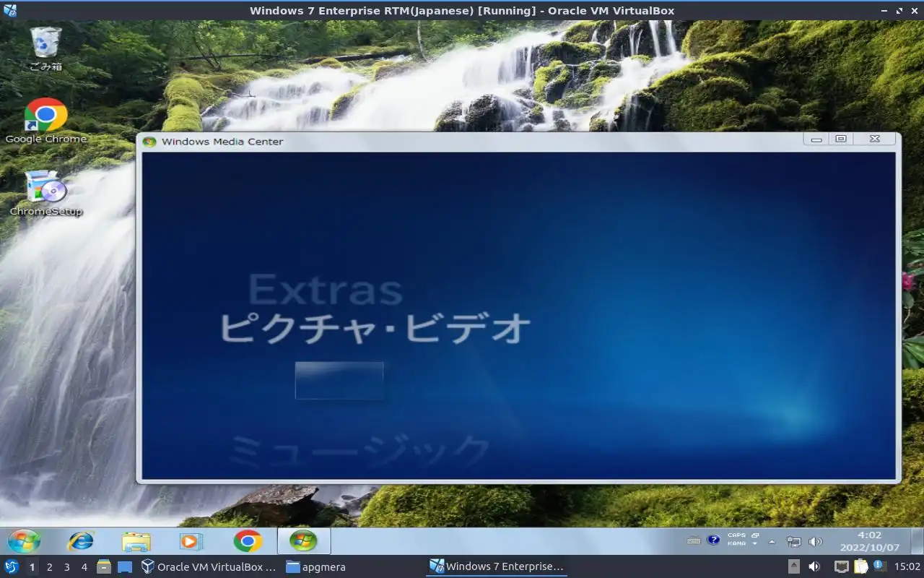The width and height of the screenshot is (924, 578).
Task: Click the KANA indicator in language bar
Action: pyautogui.click(x=736, y=543)
